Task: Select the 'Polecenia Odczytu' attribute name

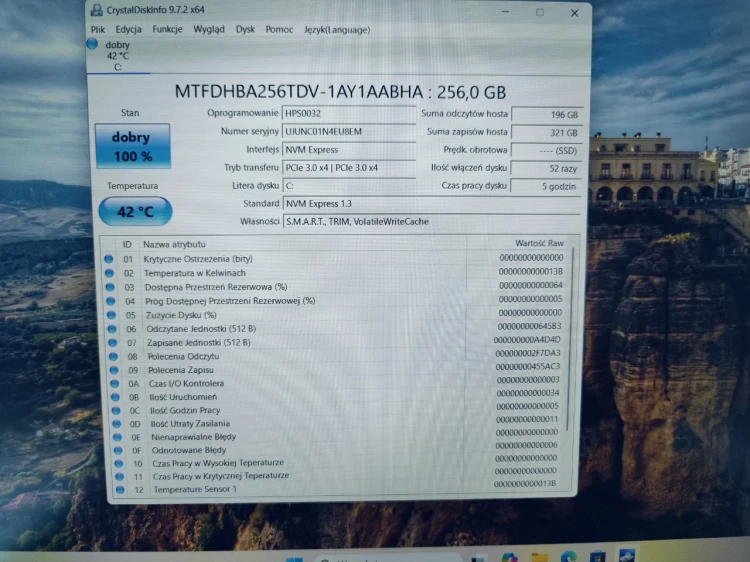Action: 184,356
